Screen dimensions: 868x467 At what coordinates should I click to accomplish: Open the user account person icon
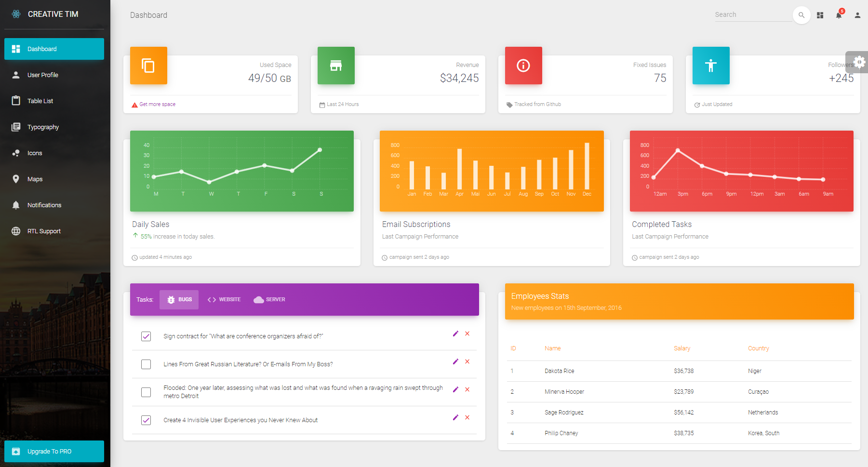click(857, 15)
